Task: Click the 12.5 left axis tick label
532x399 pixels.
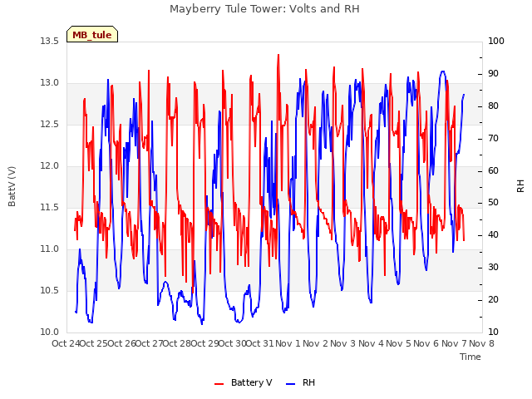Action: (49, 124)
